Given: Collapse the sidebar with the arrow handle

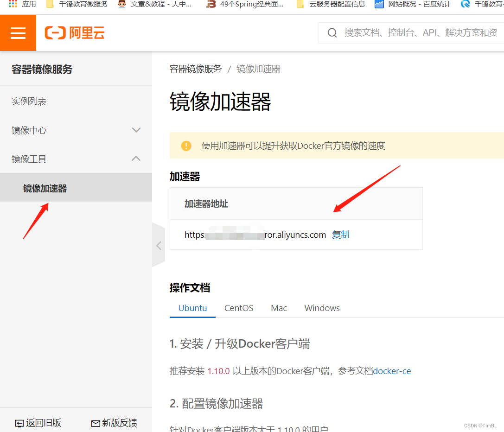Looking at the screenshot, I should click(x=159, y=246).
